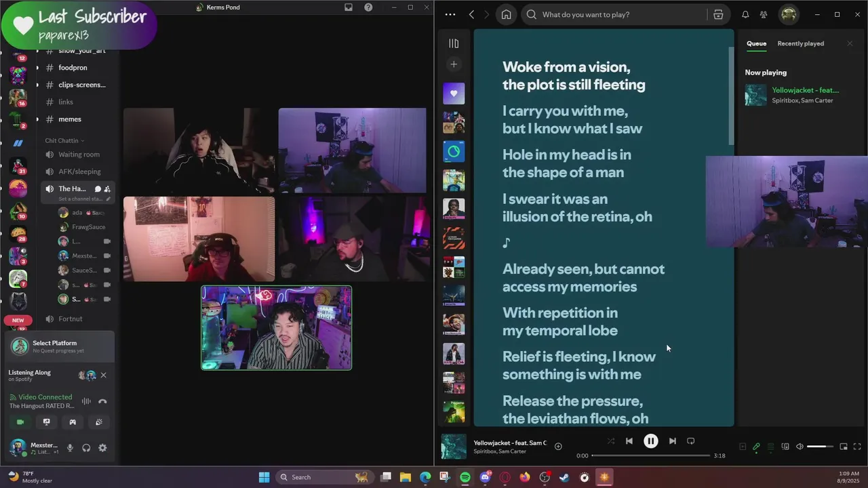Jump to lyric 'Hole in my head'
This screenshot has height=488, width=868.
tap(567, 163)
